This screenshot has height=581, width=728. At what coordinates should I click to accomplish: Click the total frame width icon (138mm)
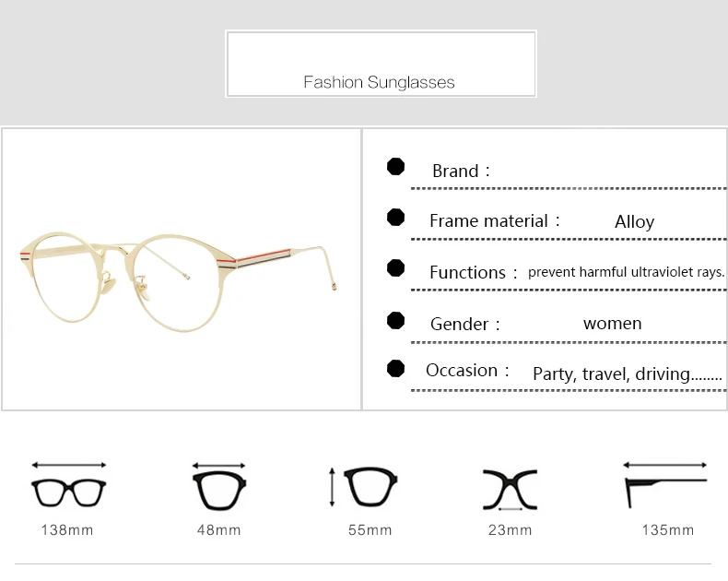pos(69,487)
